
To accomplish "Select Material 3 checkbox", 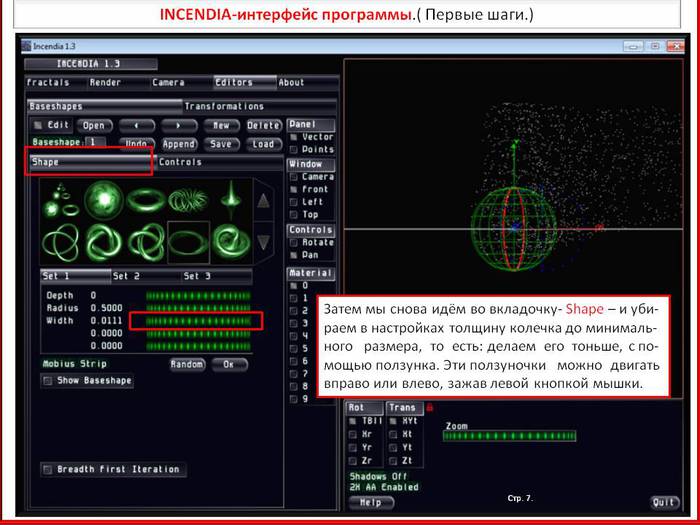I will [x=294, y=323].
